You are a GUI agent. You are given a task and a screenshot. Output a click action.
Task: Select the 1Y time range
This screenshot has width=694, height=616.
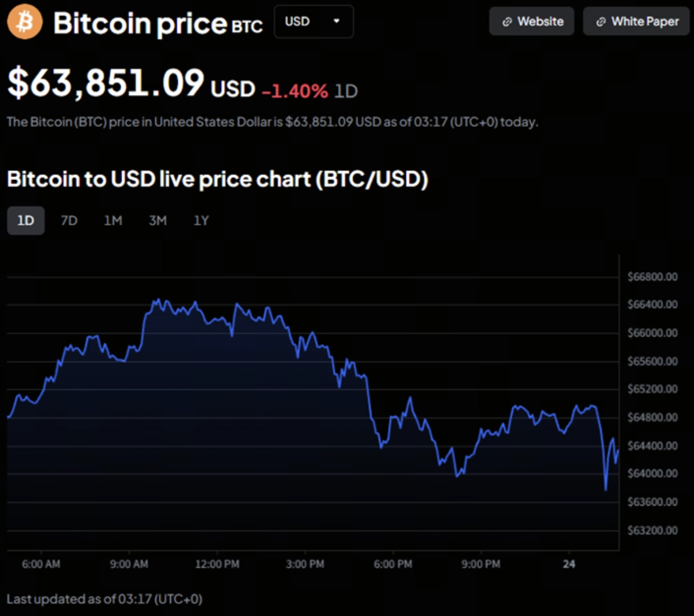coord(201,221)
